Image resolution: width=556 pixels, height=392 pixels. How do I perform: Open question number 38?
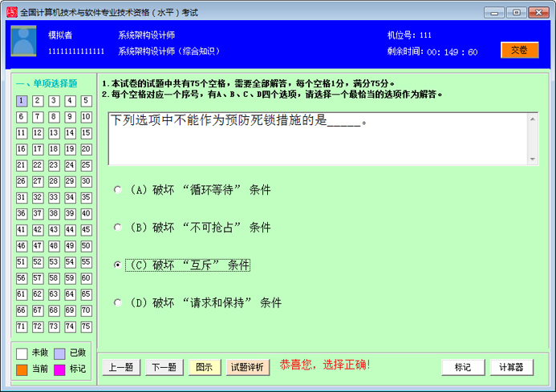(55, 214)
